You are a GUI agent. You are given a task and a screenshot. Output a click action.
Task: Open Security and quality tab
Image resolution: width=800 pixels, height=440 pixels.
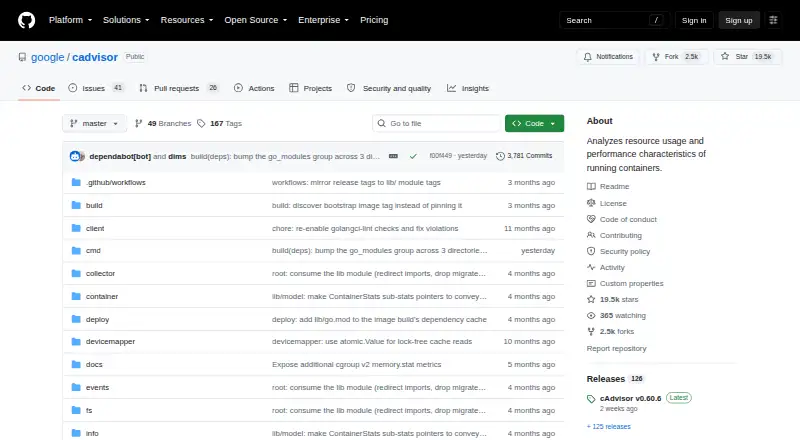[389, 88]
